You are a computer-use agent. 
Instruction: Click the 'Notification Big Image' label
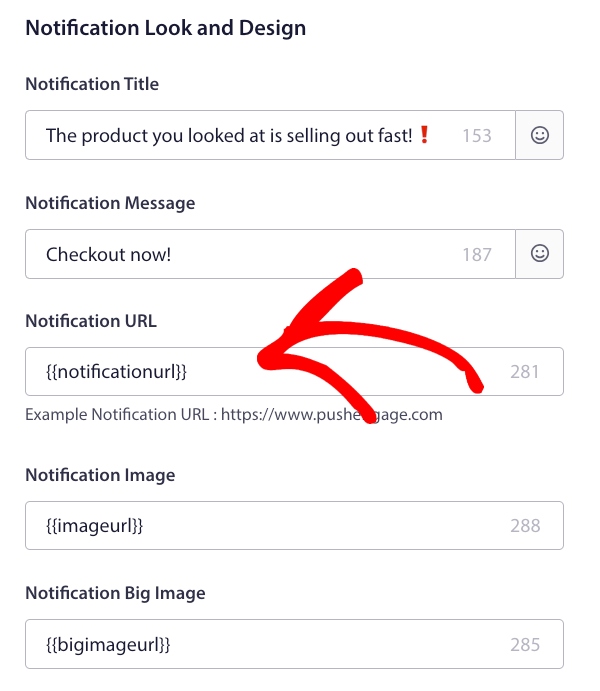[115, 593]
